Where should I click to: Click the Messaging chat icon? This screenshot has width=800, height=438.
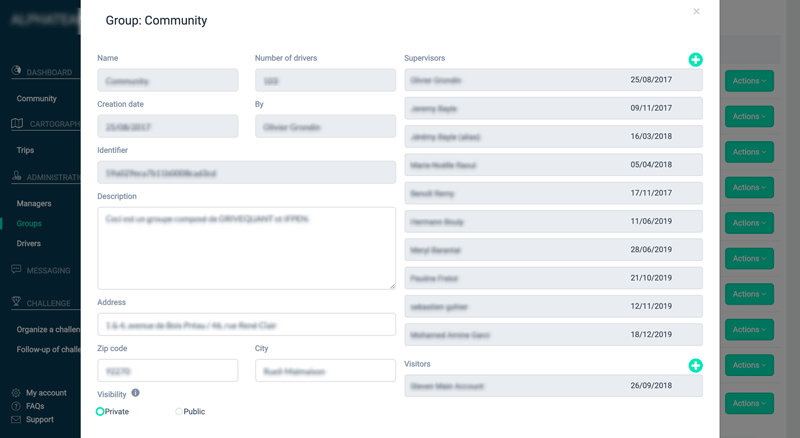[16, 269]
